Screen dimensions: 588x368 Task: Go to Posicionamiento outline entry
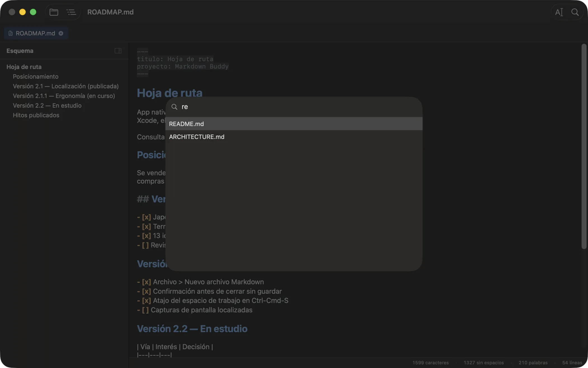tap(35, 76)
